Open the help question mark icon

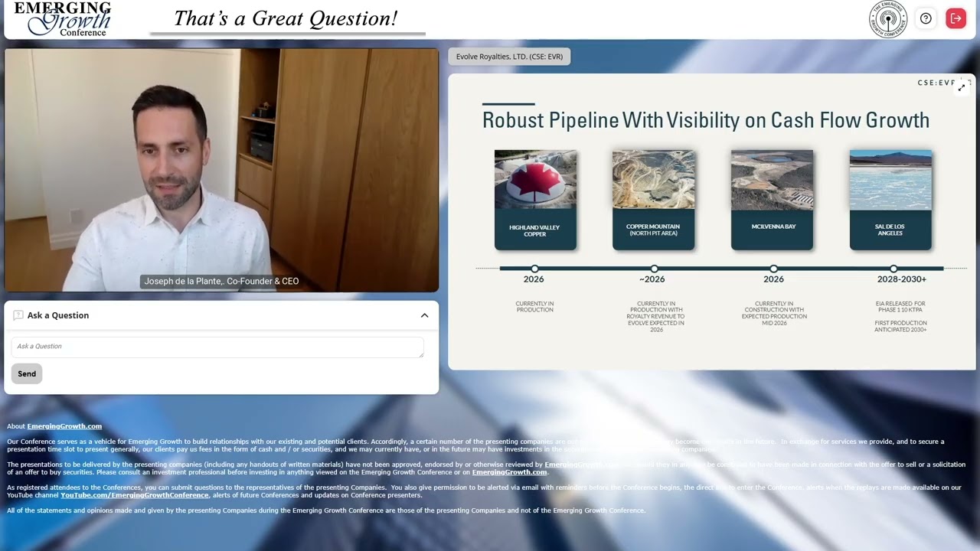tap(926, 18)
